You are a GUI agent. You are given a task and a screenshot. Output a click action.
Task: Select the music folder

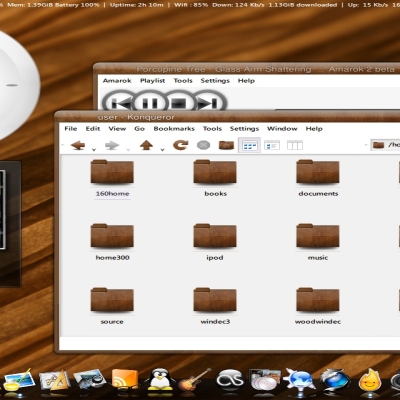coord(318,242)
